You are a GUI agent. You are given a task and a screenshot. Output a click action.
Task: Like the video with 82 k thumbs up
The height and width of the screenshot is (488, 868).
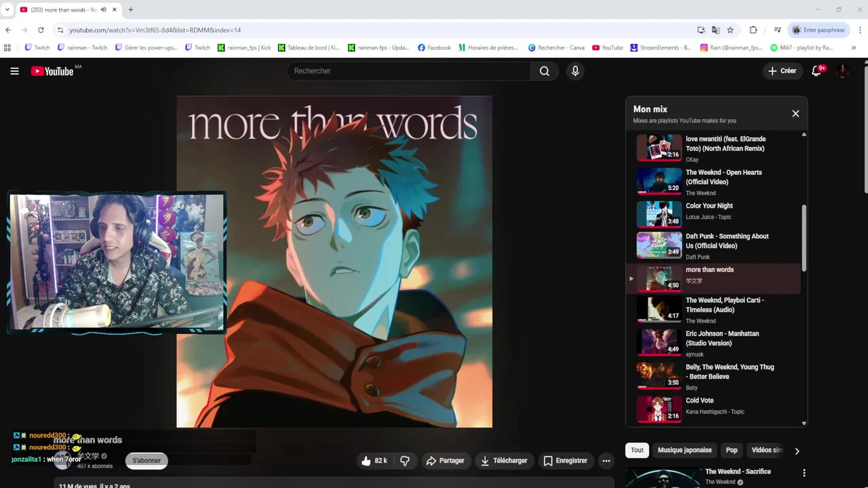[x=374, y=461]
